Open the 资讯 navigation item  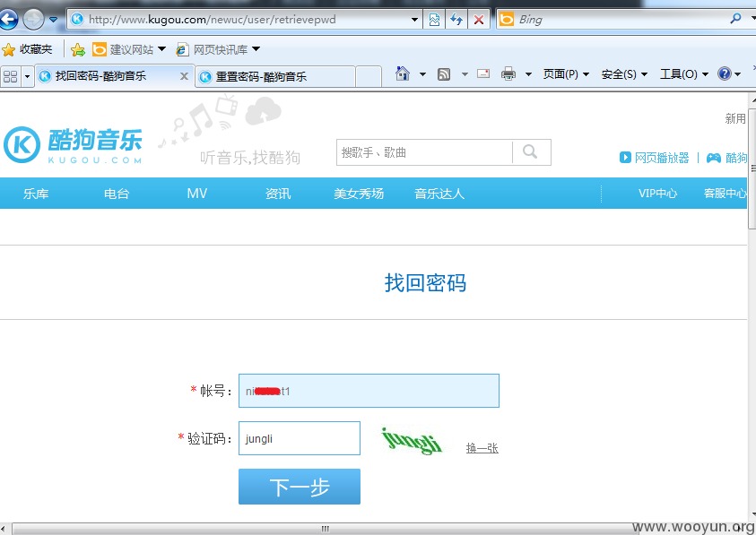[x=278, y=194]
